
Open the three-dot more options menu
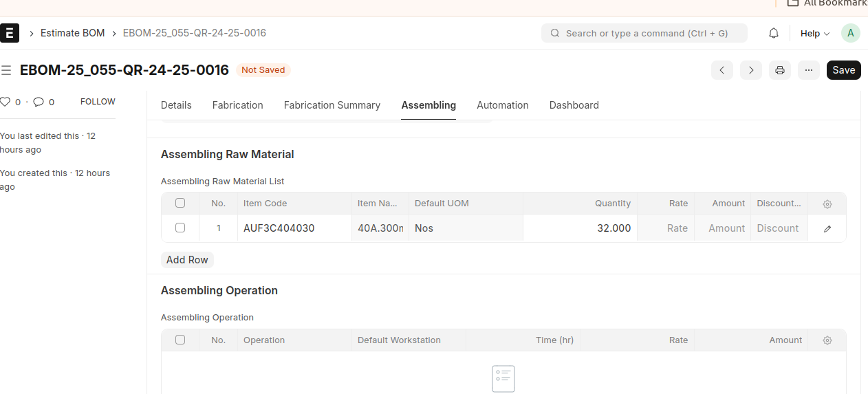(809, 70)
